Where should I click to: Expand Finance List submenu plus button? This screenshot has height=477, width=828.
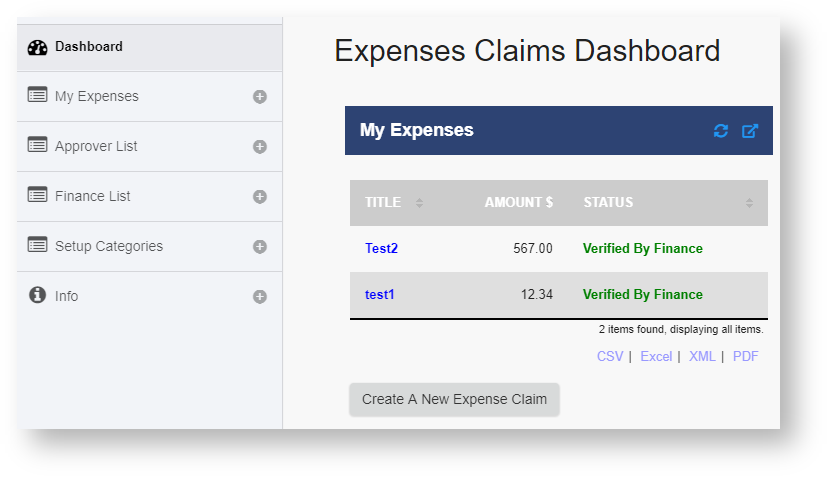pyautogui.click(x=260, y=197)
